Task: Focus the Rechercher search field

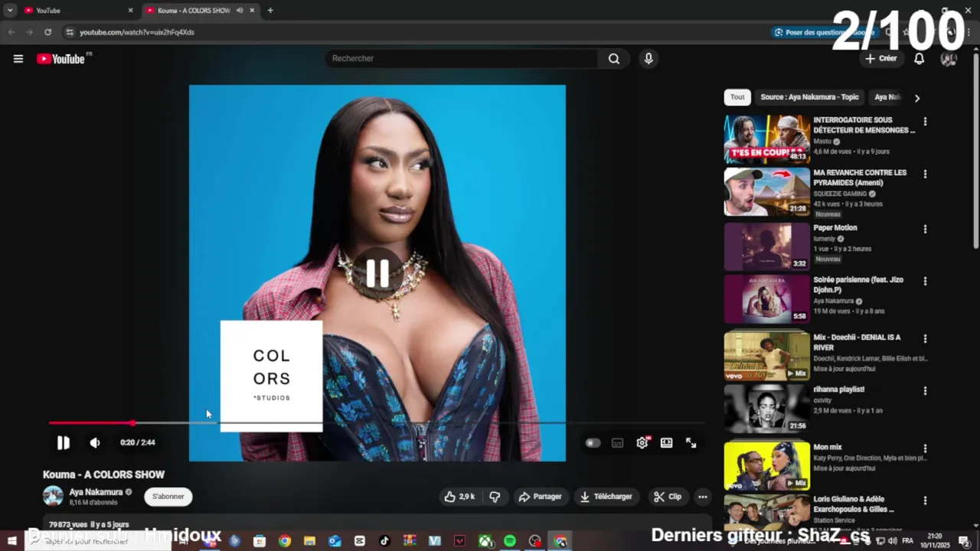Action: pyautogui.click(x=463, y=59)
